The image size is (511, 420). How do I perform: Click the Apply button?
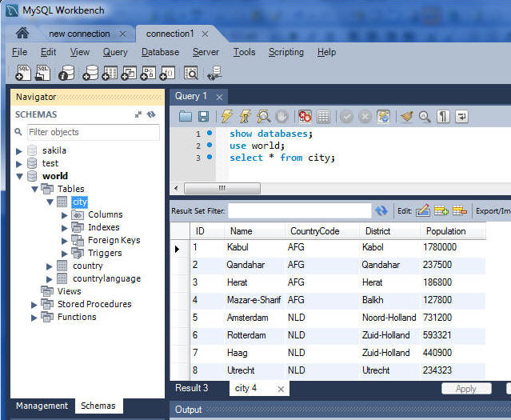[466, 388]
